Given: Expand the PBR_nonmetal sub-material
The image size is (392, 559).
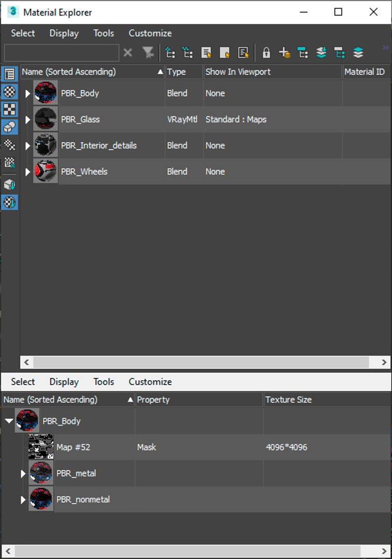Looking at the screenshot, I should click(23, 500).
